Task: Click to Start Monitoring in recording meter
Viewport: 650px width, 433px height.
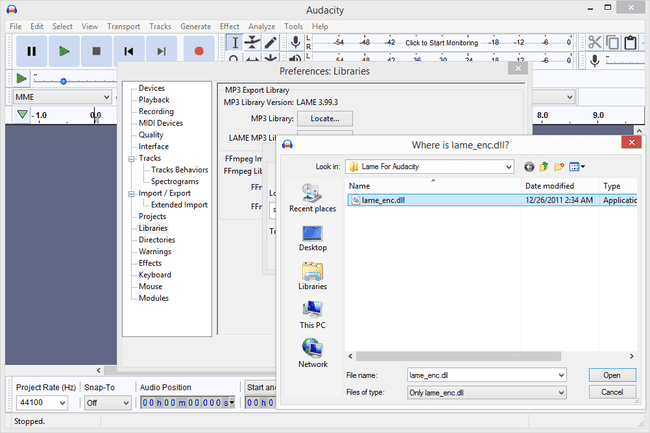Action: point(441,43)
